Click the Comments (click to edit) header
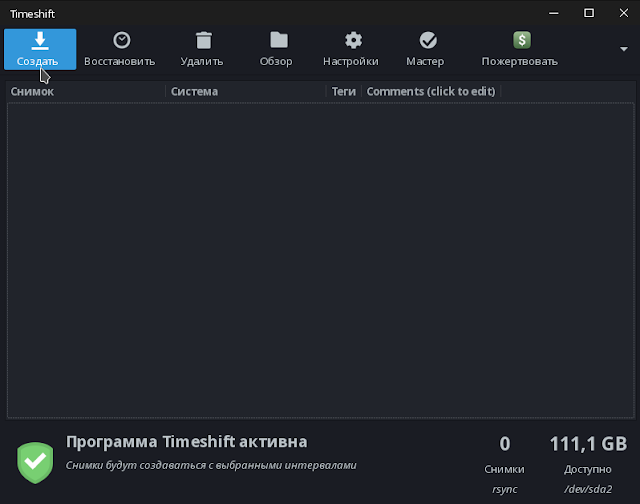The image size is (640, 504). pos(431,91)
